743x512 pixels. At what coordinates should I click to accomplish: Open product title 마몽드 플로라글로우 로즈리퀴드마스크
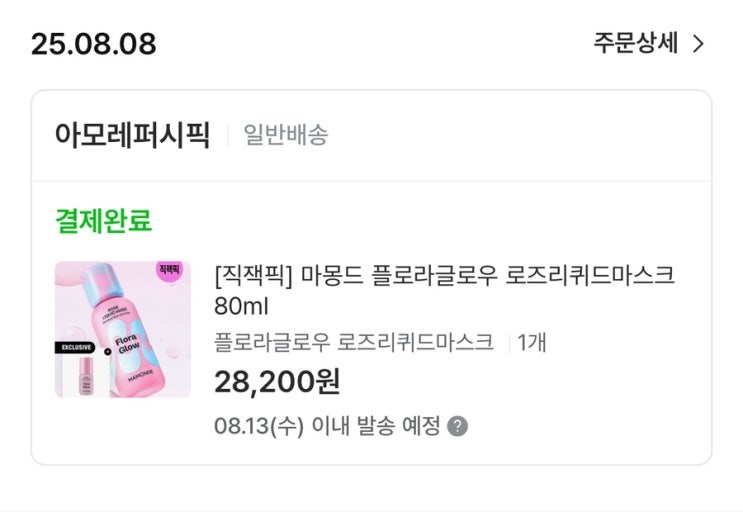click(445, 274)
